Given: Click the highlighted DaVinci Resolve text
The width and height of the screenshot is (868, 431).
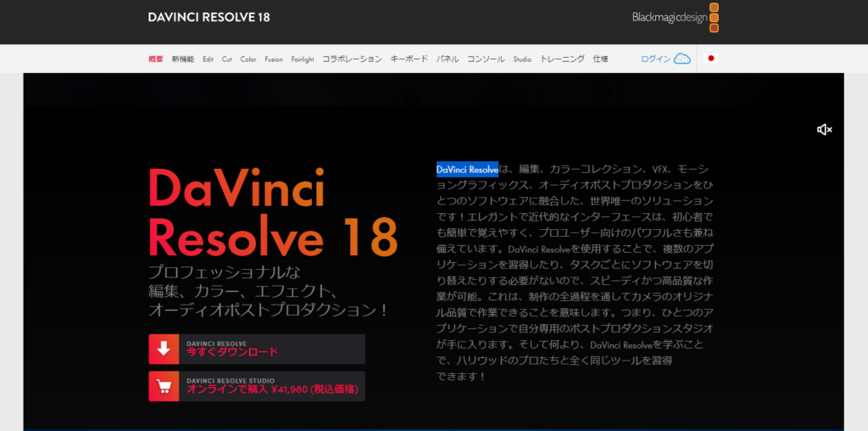Looking at the screenshot, I should click(467, 169).
